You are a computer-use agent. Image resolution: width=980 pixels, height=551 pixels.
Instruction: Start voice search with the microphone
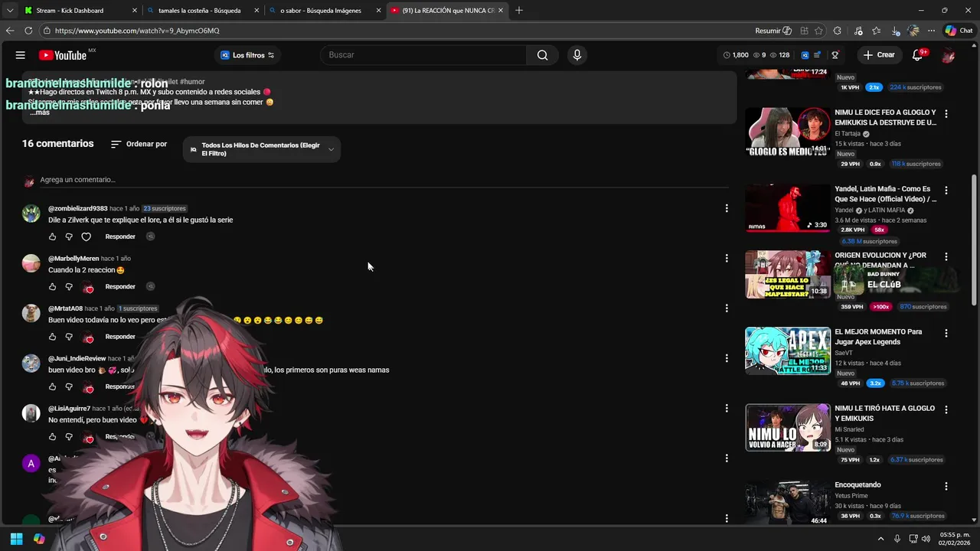pyautogui.click(x=577, y=55)
